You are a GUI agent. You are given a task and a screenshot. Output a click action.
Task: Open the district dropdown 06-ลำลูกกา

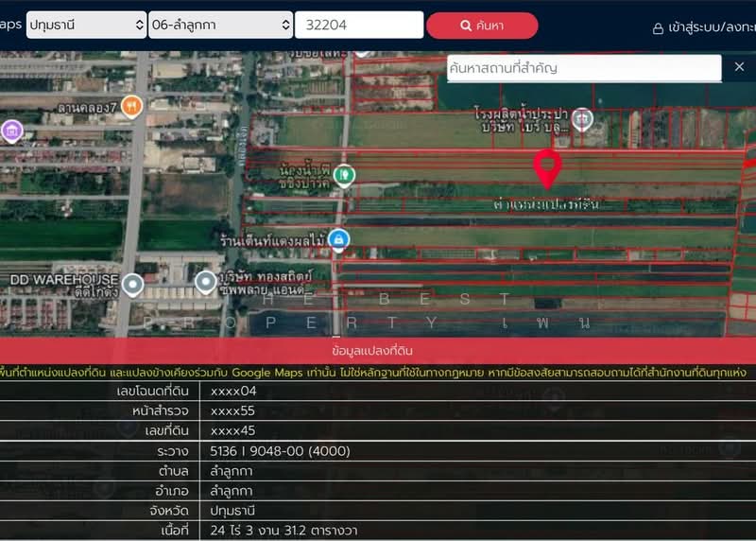point(220,25)
